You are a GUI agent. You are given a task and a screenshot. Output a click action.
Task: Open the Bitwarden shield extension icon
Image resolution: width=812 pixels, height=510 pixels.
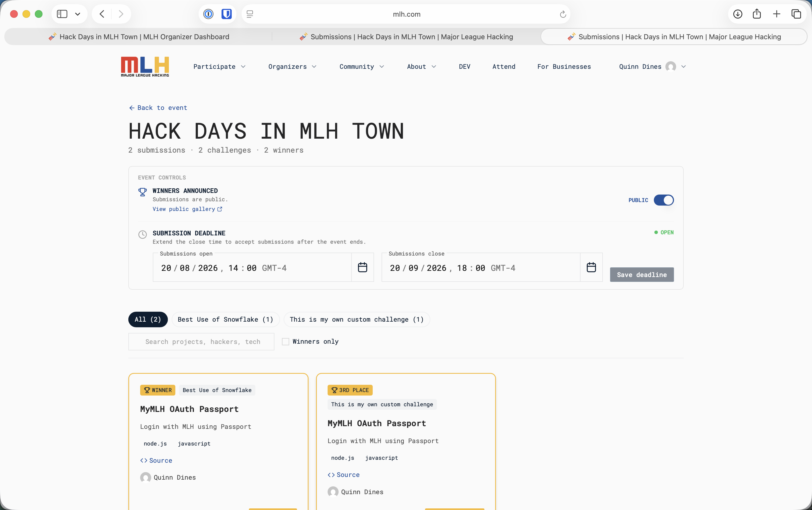pyautogui.click(x=227, y=14)
